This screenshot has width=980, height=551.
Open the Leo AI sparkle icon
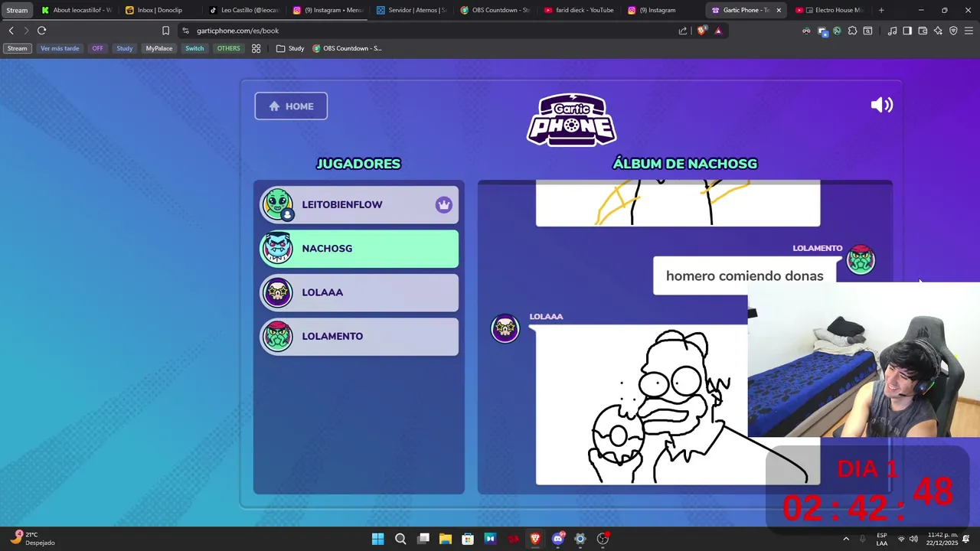(x=938, y=31)
